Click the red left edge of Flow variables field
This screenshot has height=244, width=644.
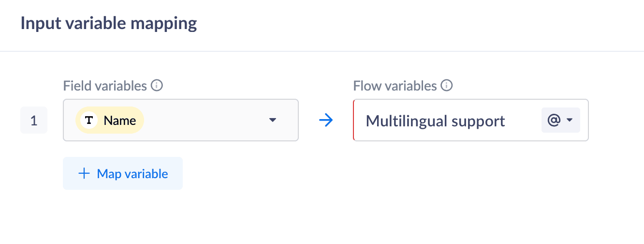point(354,121)
